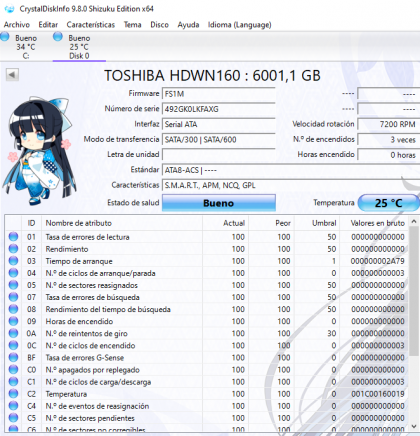Open the Disco menu
Image resolution: width=420 pixels, height=436 pixels.
[159, 25]
